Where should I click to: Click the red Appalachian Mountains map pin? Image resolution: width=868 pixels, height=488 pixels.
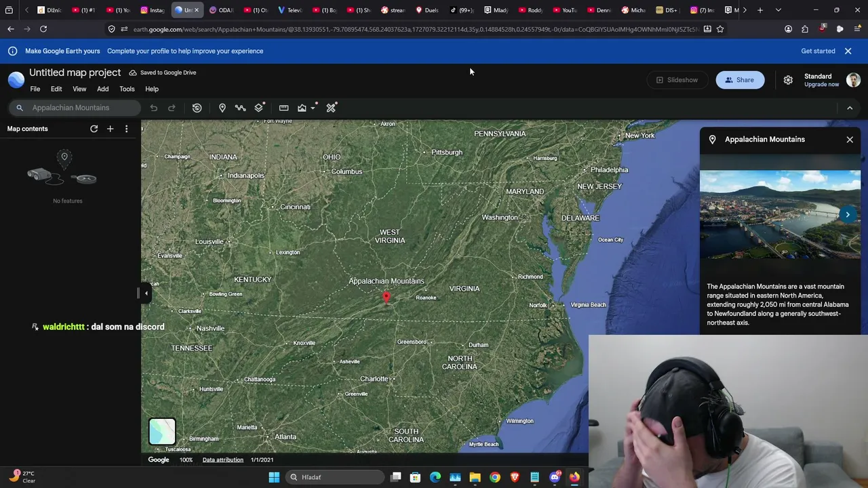(387, 298)
